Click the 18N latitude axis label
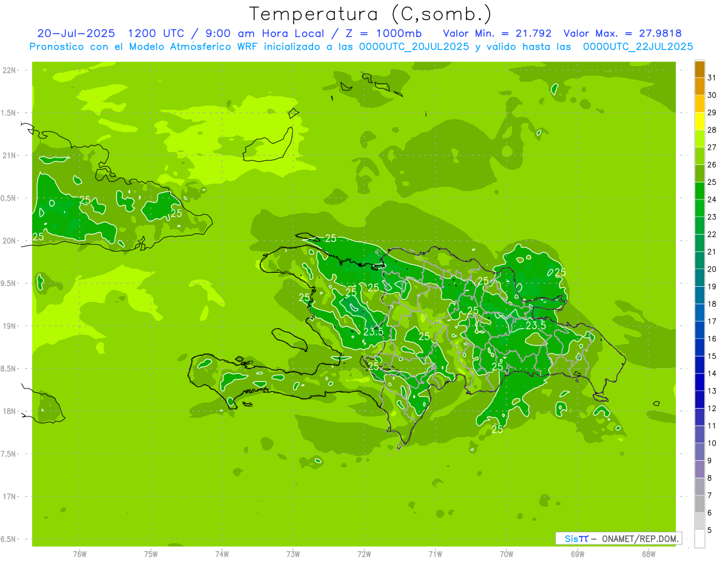 (10, 411)
